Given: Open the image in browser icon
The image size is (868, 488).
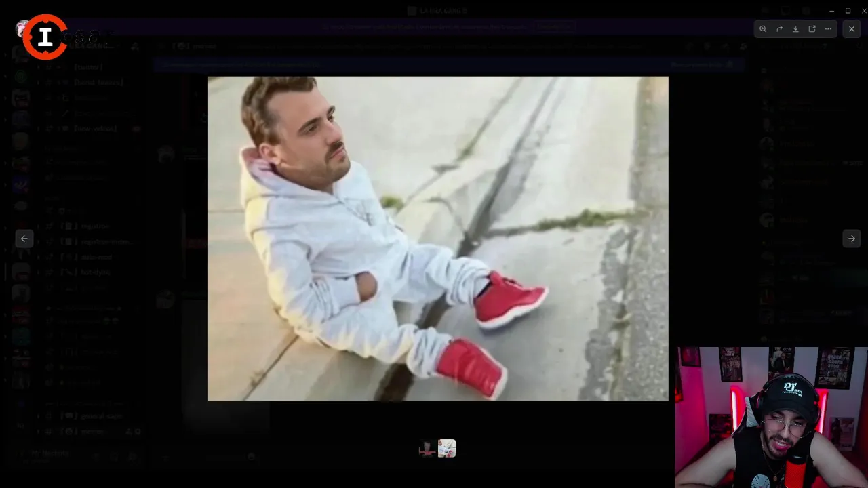Looking at the screenshot, I should pos(812,29).
